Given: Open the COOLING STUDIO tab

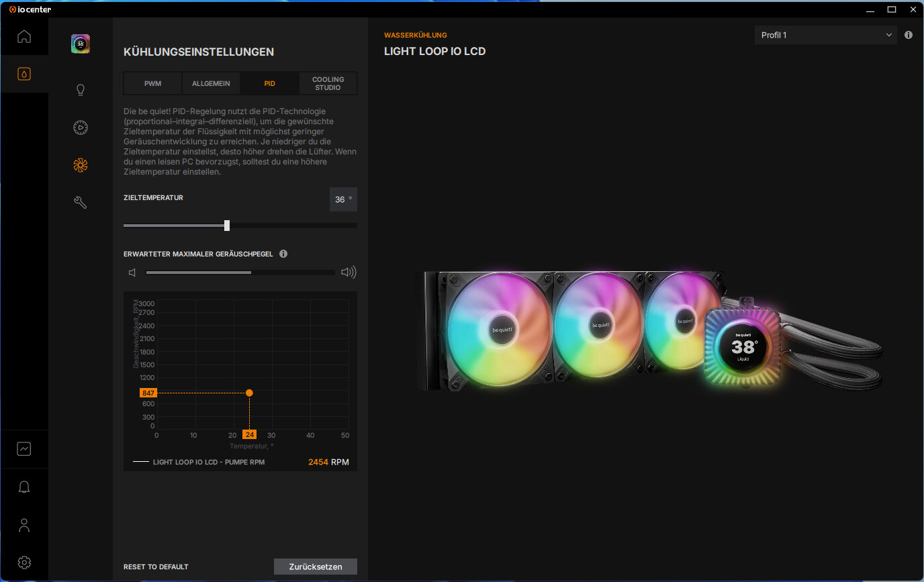Looking at the screenshot, I should pyautogui.click(x=328, y=84).
